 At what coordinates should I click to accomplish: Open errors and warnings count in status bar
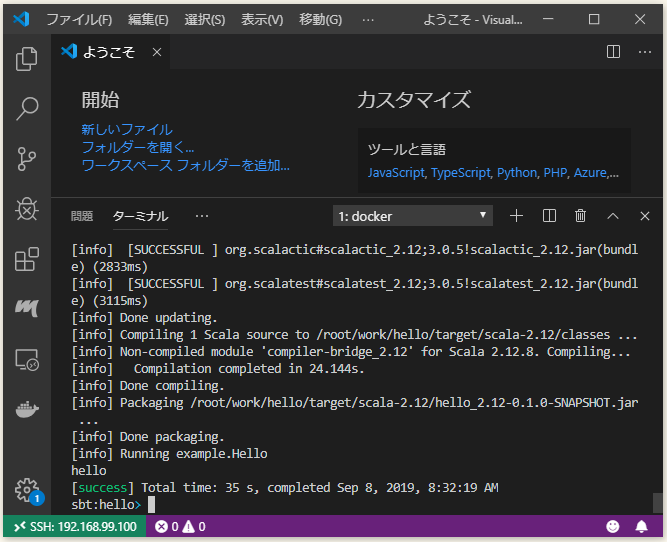[180, 527]
